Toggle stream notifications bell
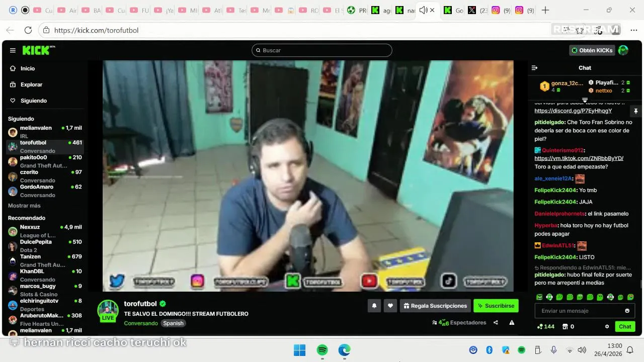Image resolution: width=644 pixels, height=362 pixels. (374, 306)
